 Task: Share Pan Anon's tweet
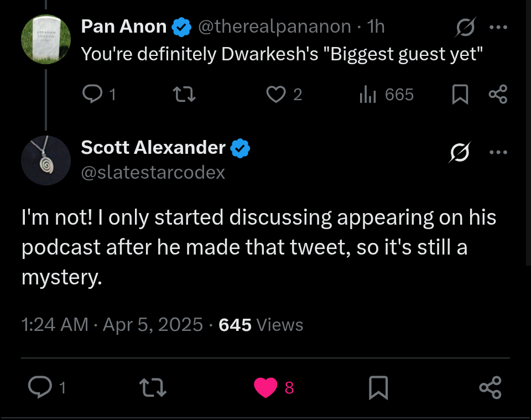(498, 94)
